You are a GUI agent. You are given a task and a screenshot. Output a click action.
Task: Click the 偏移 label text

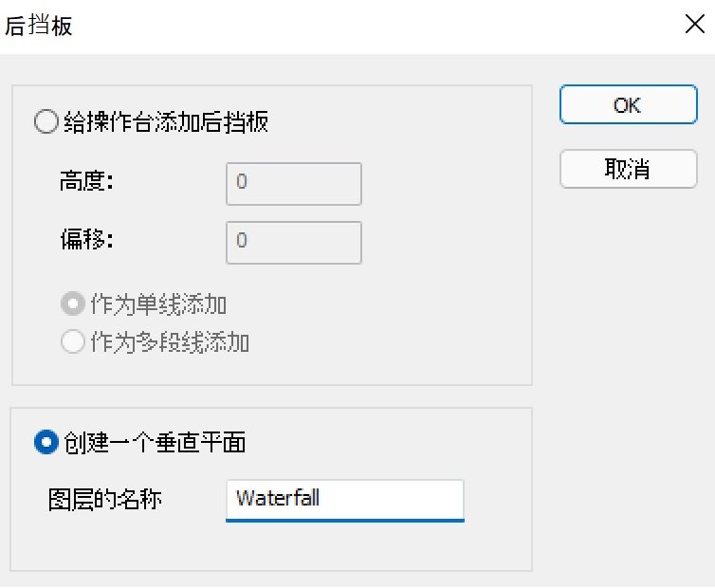coord(86,240)
